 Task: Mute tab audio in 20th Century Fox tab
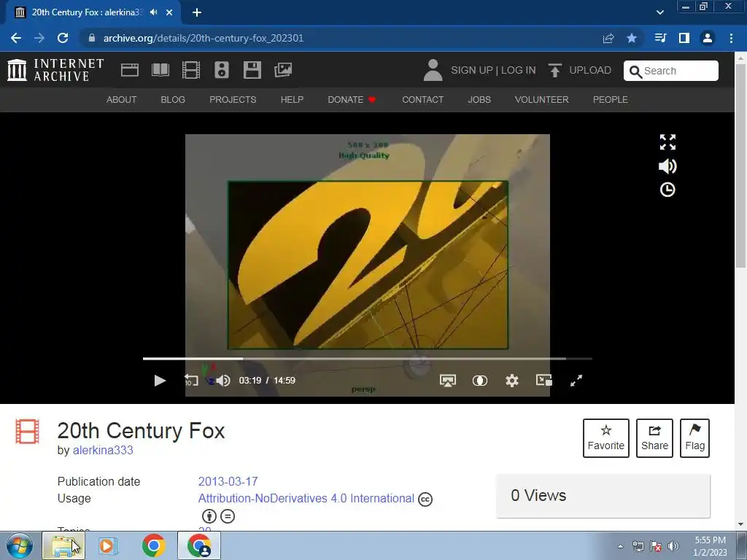click(x=153, y=12)
